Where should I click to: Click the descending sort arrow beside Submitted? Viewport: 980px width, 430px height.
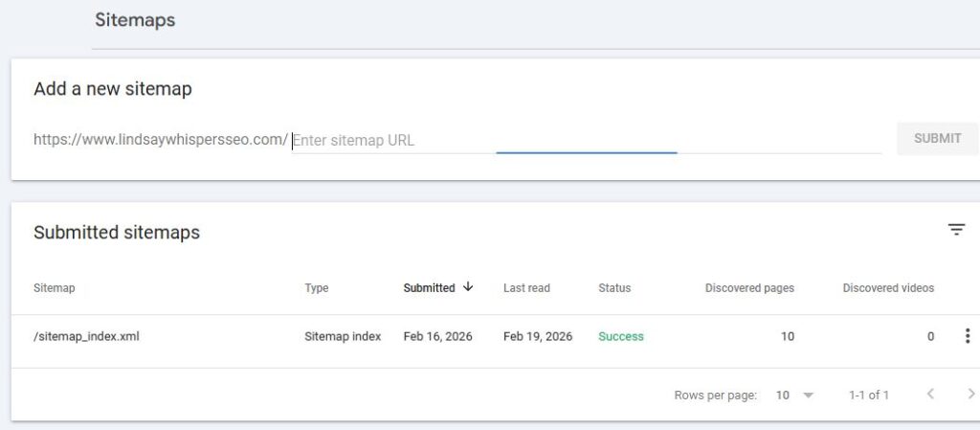click(x=468, y=287)
